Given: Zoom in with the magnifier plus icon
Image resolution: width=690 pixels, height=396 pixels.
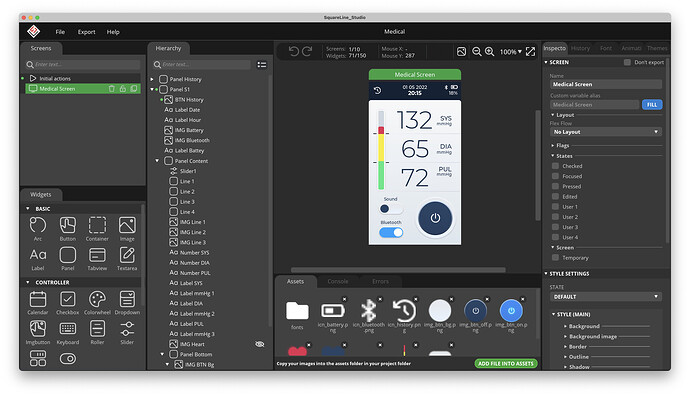Looking at the screenshot, I should (489, 51).
